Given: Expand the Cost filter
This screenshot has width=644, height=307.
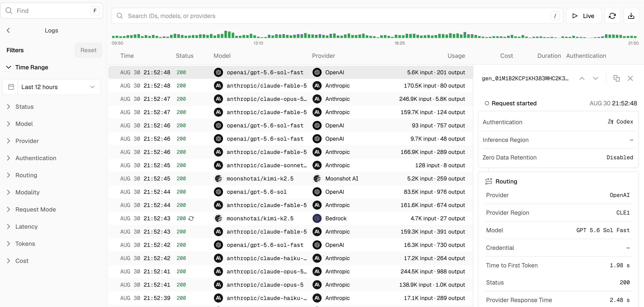Looking at the screenshot, I should tap(18, 261).
